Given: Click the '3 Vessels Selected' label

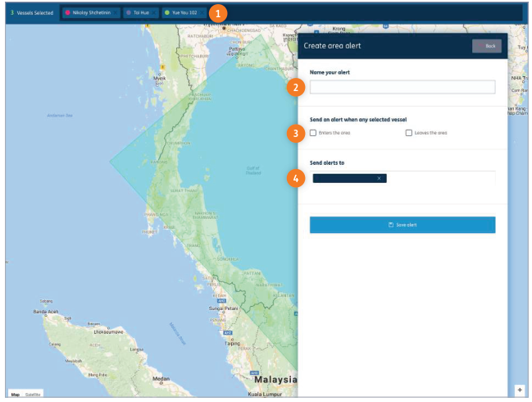Looking at the screenshot, I should (32, 13).
